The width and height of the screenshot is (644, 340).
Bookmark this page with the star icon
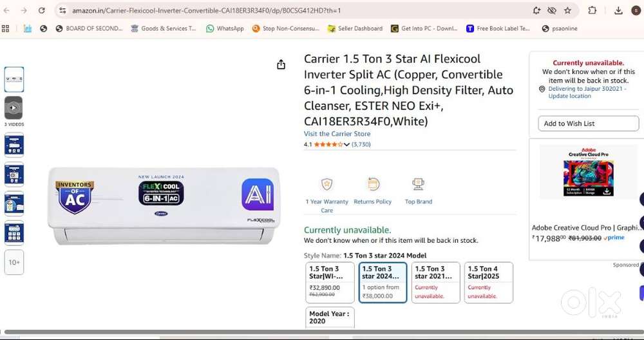567,10
